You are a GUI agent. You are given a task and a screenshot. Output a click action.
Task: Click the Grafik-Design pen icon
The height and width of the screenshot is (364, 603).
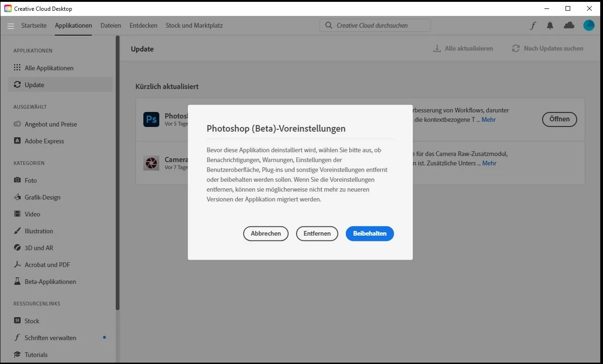click(x=17, y=197)
